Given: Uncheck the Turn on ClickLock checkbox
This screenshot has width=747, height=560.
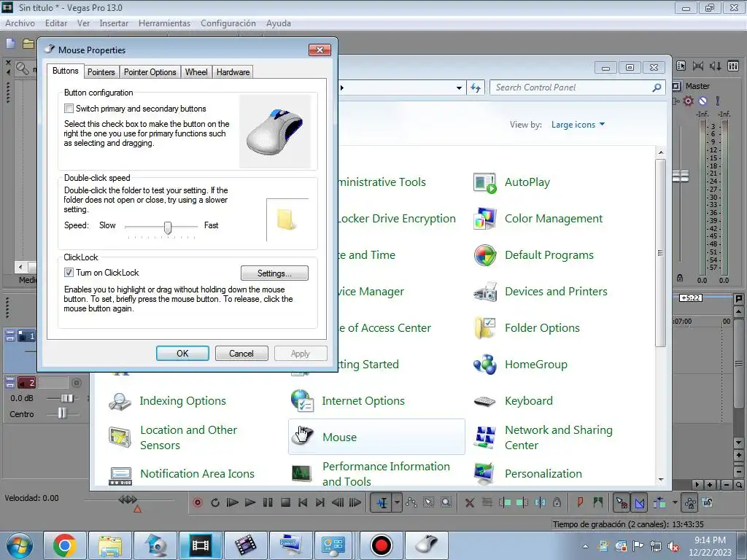Looking at the screenshot, I should [x=69, y=273].
